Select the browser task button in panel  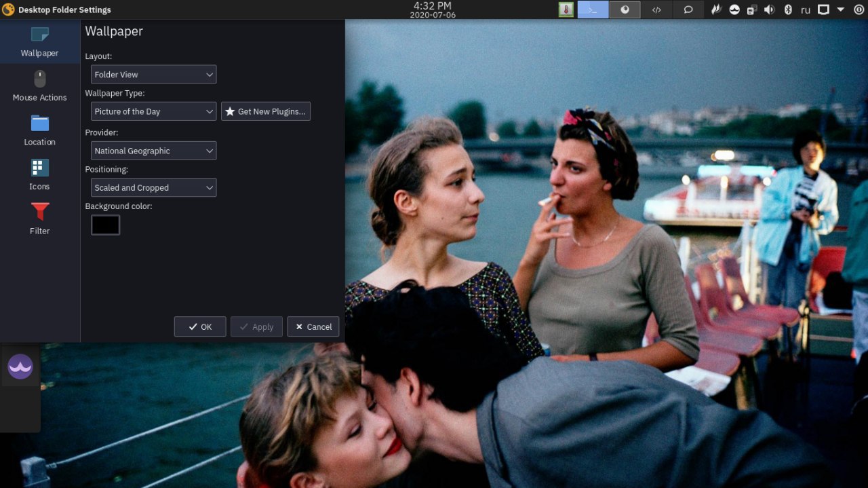pos(625,10)
